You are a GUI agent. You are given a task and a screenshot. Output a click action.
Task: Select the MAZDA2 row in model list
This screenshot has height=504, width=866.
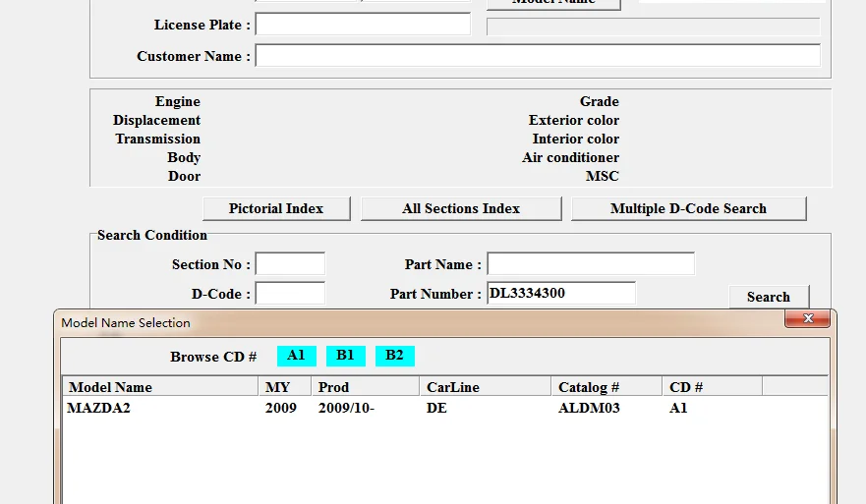99,409
